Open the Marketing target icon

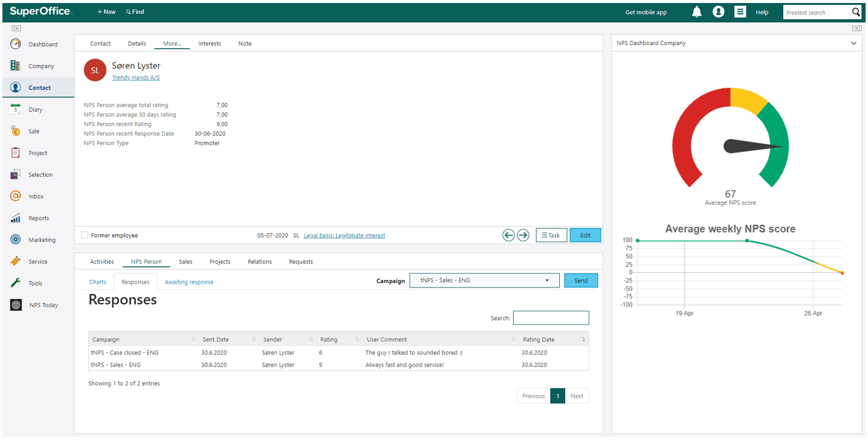click(16, 240)
